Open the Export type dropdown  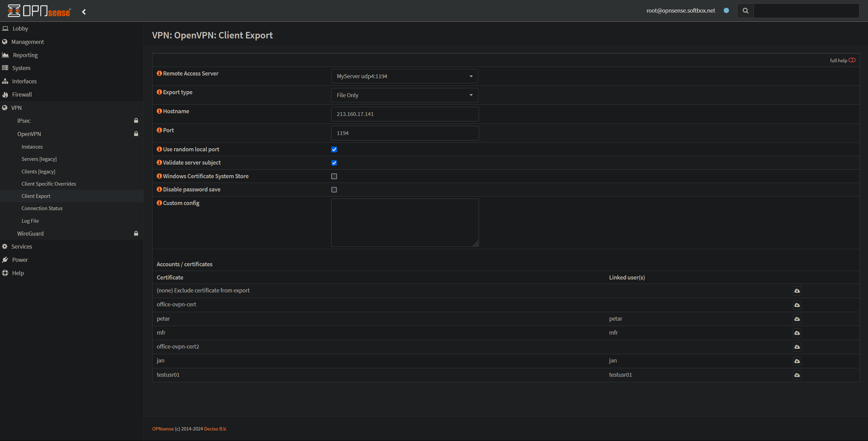pyautogui.click(x=404, y=95)
